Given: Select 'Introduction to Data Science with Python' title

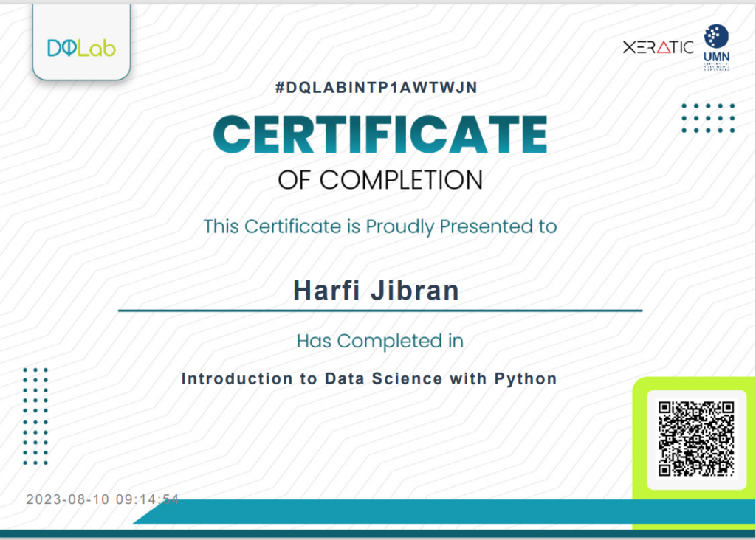Looking at the screenshot, I should (369, 379).
